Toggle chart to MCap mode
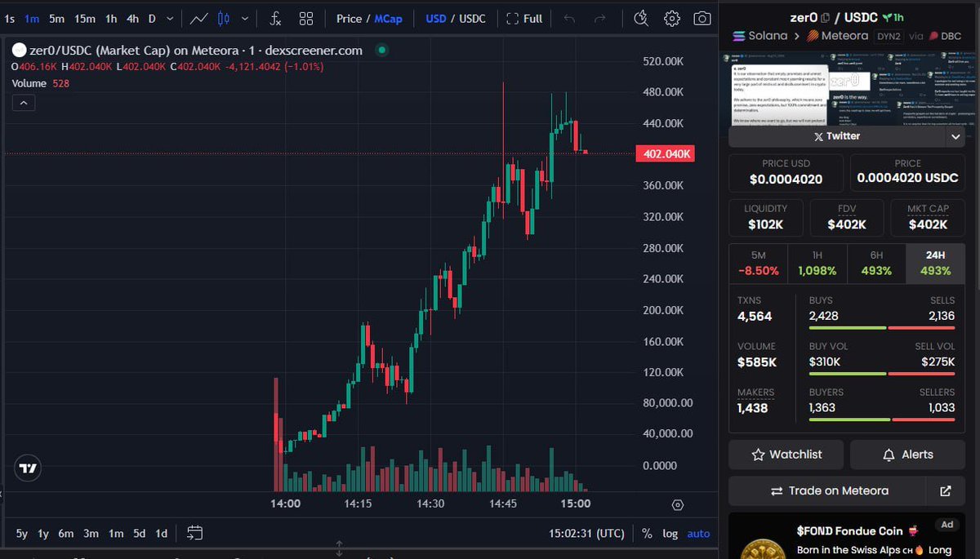Screen dimensions: 980x559 click(388, 18)
